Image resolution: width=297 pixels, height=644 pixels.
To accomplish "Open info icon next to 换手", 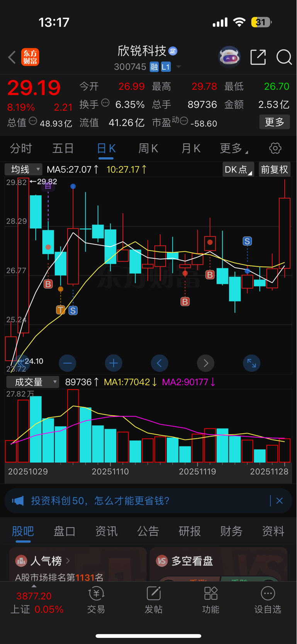I will click(x=105, y=103).
